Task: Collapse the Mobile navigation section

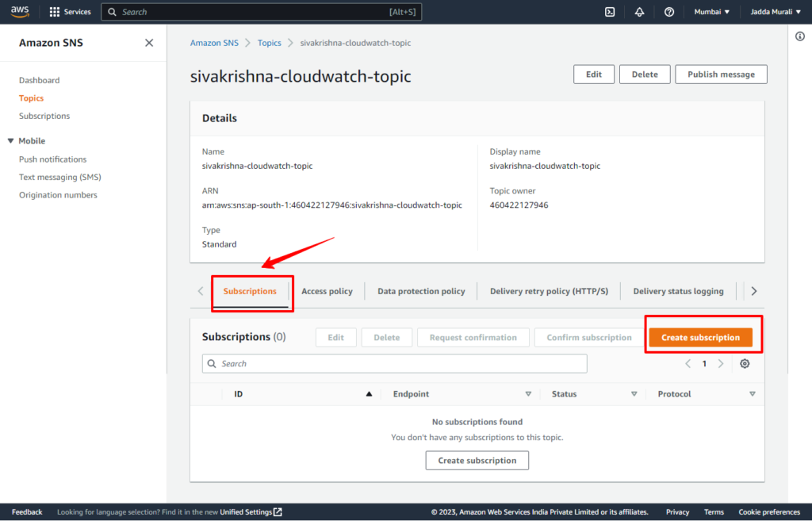Action: [10, 141]
